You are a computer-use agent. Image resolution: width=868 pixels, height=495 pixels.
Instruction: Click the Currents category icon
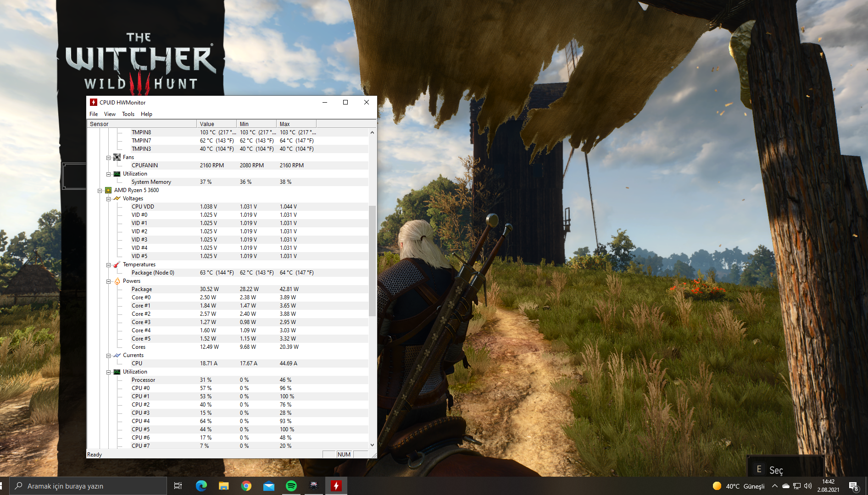click(117, 355)
